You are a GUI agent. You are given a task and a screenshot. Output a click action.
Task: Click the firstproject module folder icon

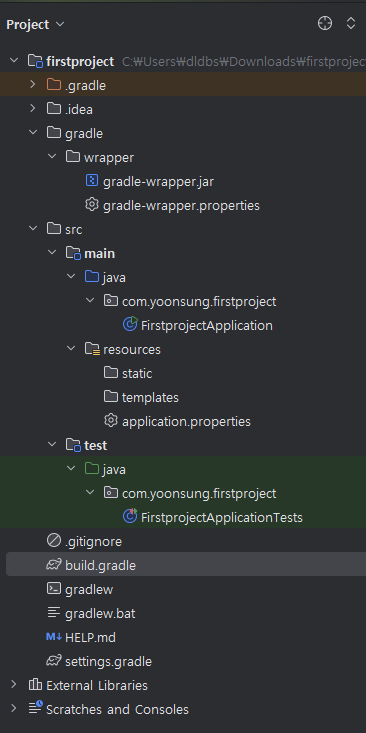[36, 61]
